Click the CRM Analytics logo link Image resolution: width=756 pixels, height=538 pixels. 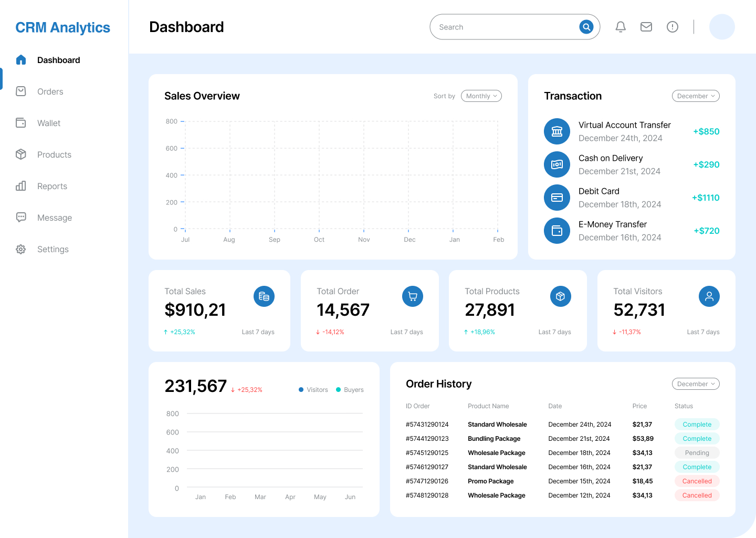click(x=63, y=27)
